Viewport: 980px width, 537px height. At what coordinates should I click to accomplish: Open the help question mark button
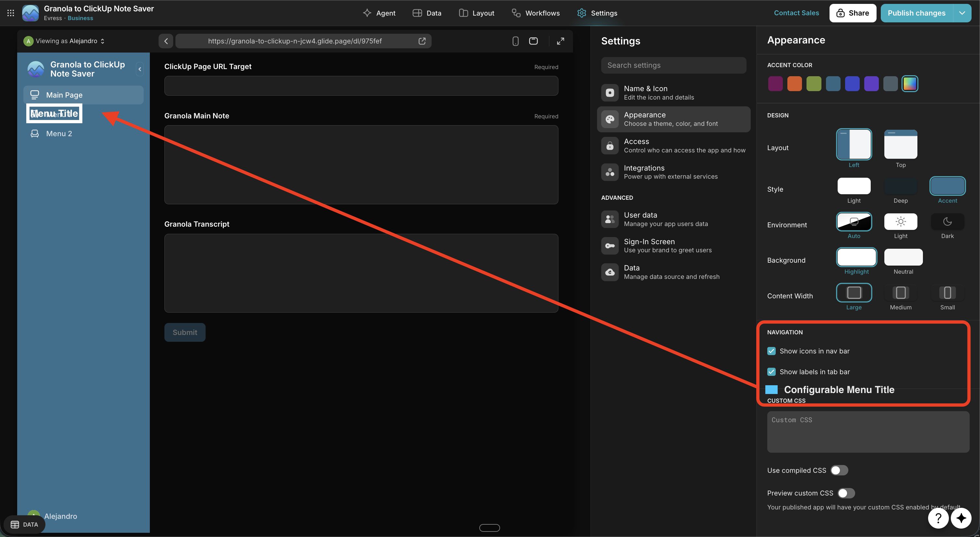tap(938, 518)
